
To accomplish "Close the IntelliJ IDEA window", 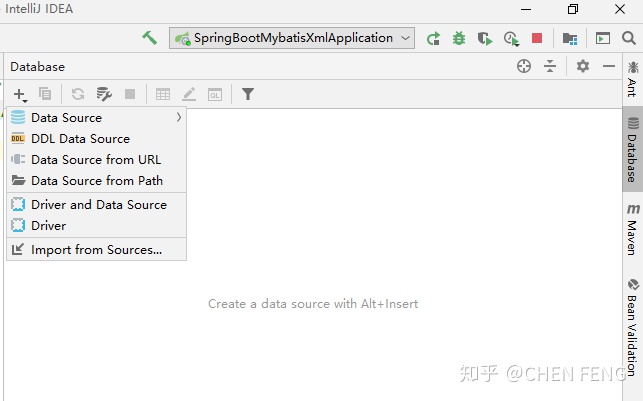I will (x=620, y=9).
